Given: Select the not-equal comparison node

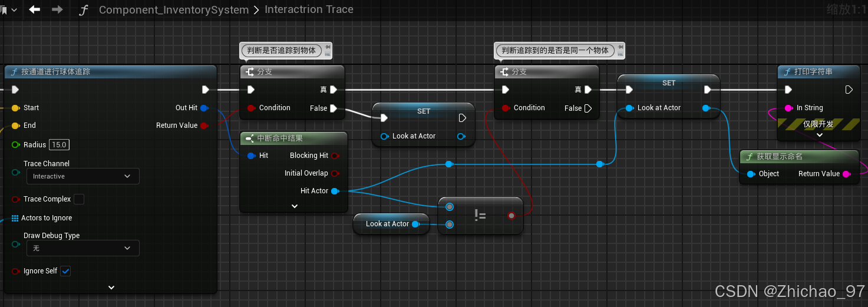Looking at the screenshot, I should (x=480, y=216).
